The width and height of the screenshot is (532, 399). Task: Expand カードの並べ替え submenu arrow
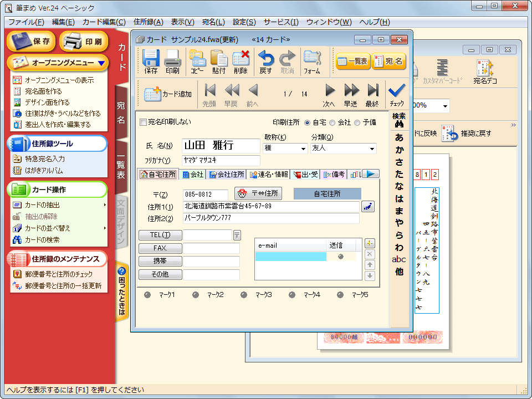105,228
